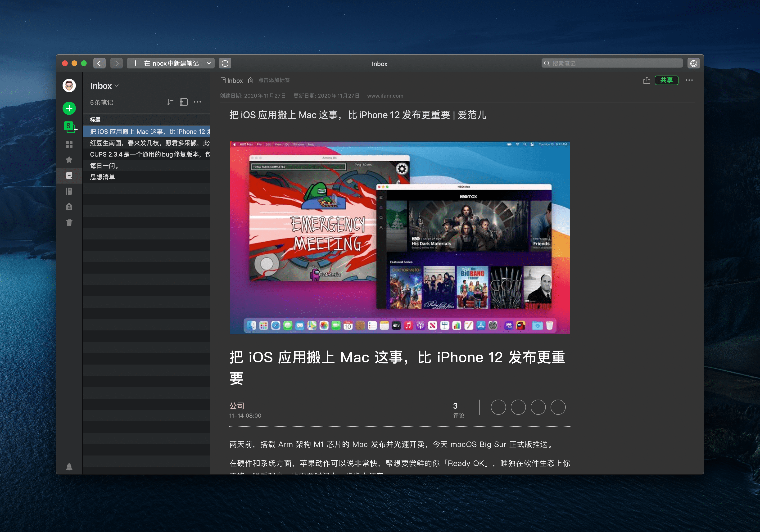Click the 5 条笔记 count label
This screenshot has height=532, width=760.
click(102, 102)
